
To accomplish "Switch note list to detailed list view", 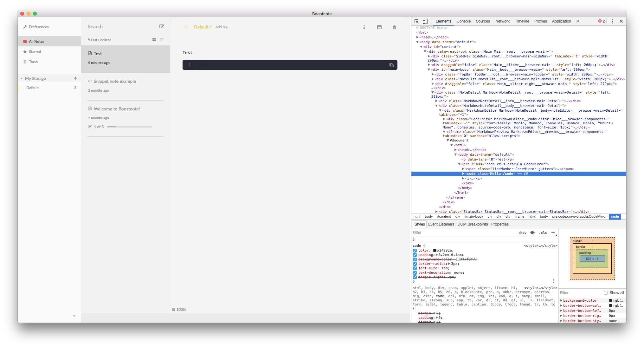I will (162, 40).
